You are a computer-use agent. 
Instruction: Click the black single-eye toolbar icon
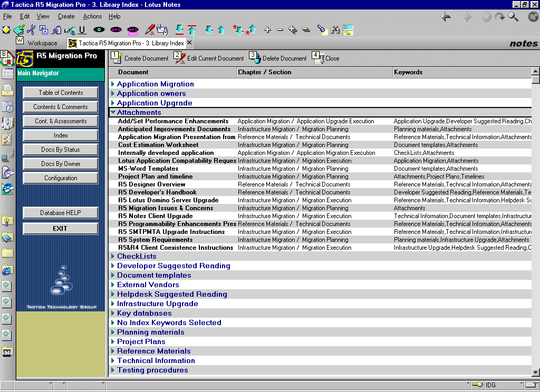pos(99,30)
